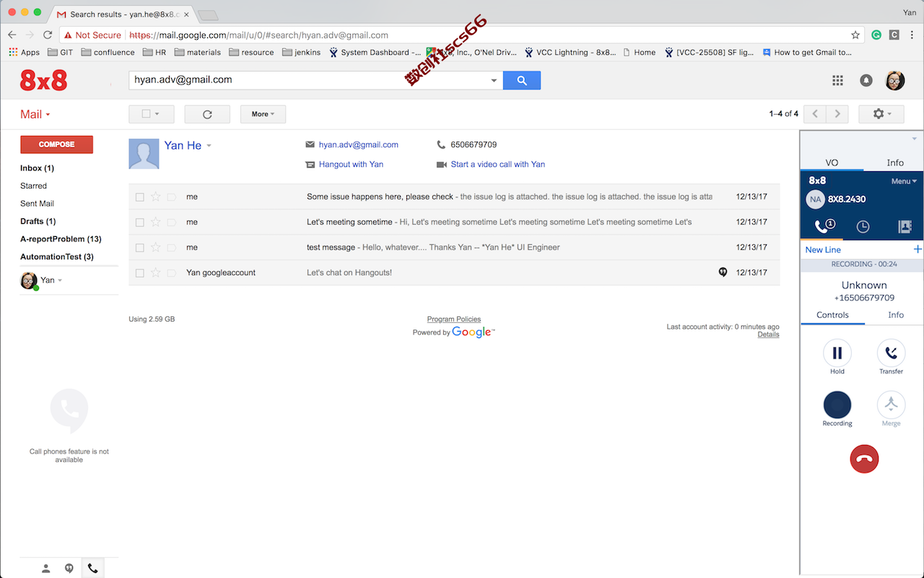The height and width of the screenshot is (578, 924).
Task: Add a new line with plus icon
Action: click(918, 249)
